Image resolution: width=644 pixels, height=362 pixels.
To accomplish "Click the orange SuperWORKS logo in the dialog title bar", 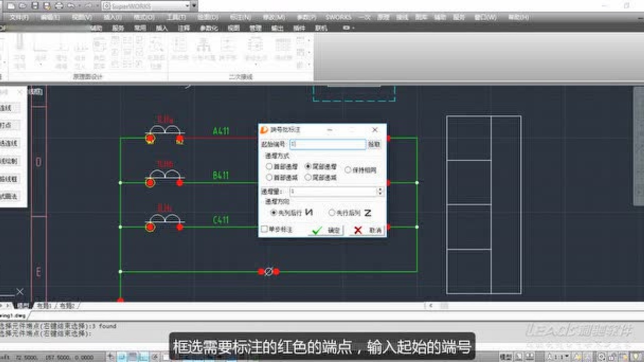I will click(x=263, y=130).
